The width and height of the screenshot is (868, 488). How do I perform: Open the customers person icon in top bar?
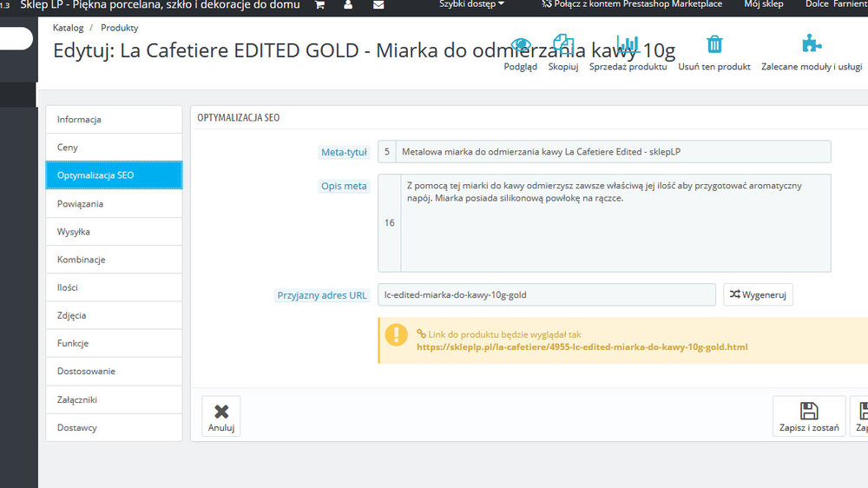[x=348, y=4]
